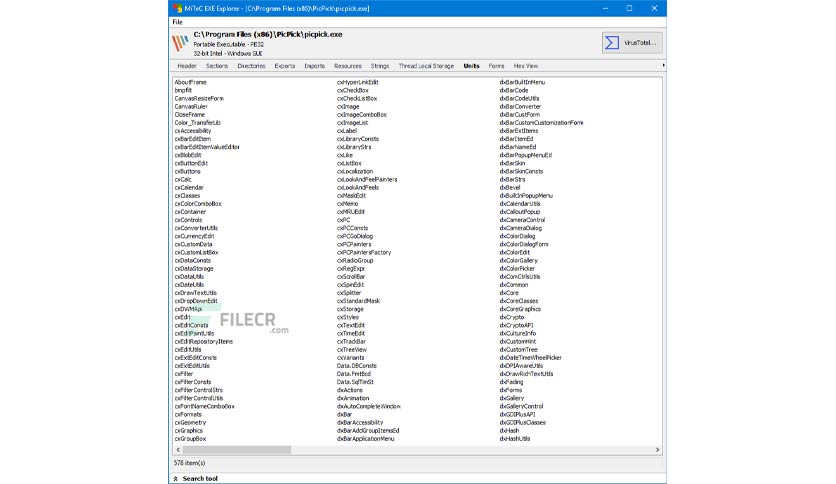Select the Data.DBConsts unit
Screen dimensions: 836x484
[x=357, y=366]
